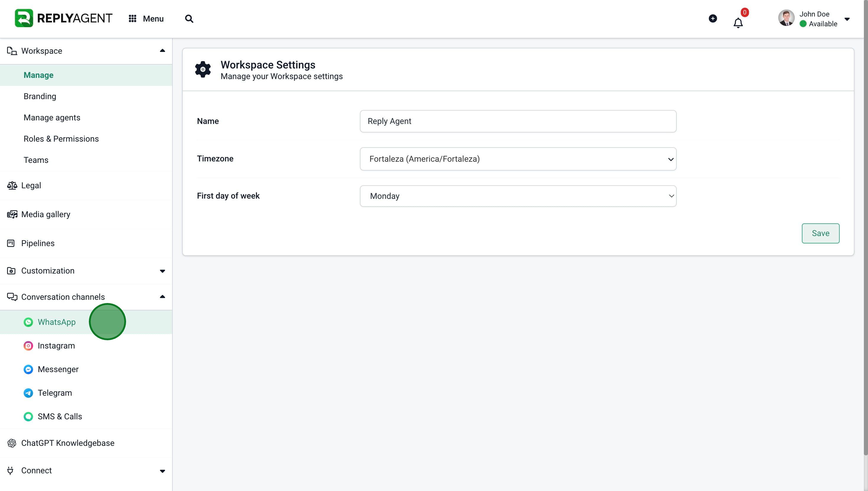Open the First day of week dropdown

(518, 196)
